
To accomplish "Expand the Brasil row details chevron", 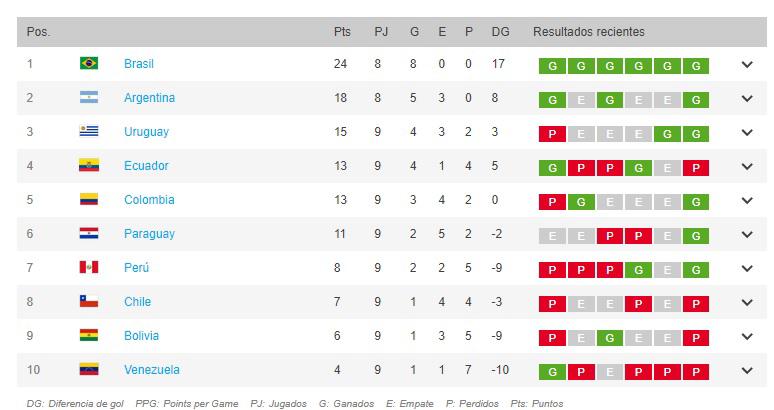I will click(747, 65).
